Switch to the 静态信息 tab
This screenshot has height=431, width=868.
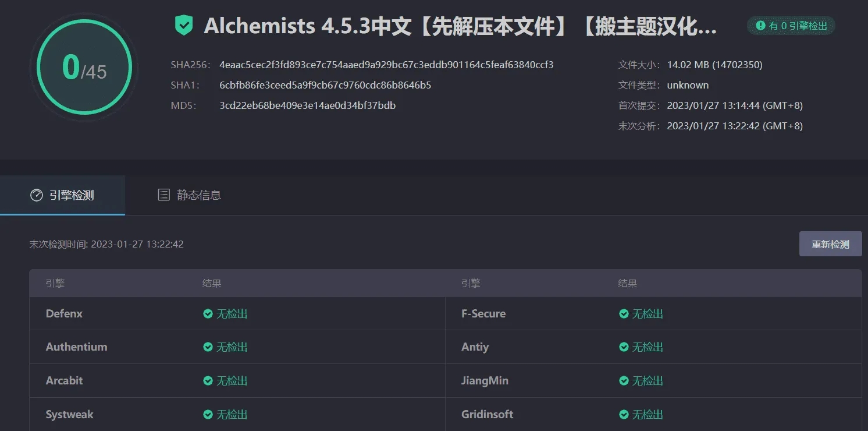click(190, 195)
